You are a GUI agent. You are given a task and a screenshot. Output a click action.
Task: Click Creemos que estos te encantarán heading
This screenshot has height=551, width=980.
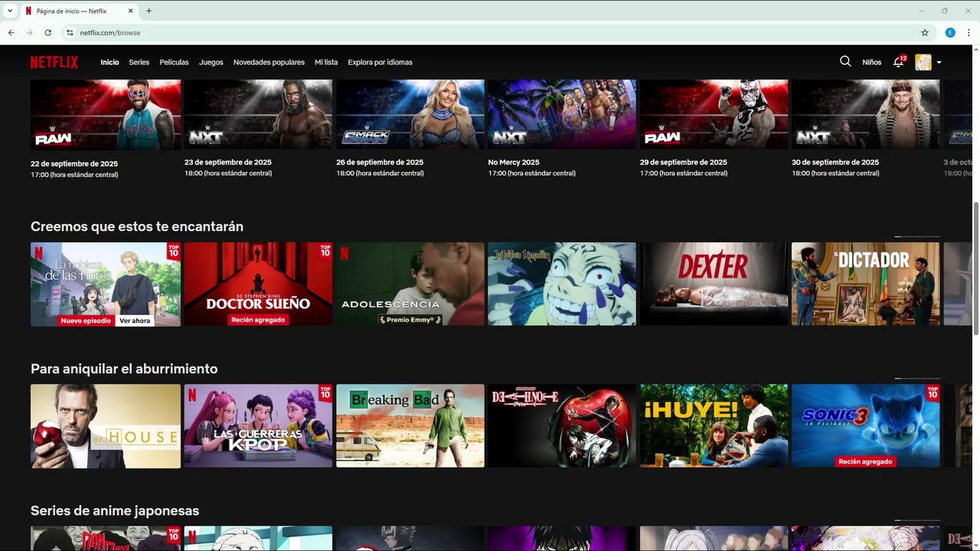[137, 227]
